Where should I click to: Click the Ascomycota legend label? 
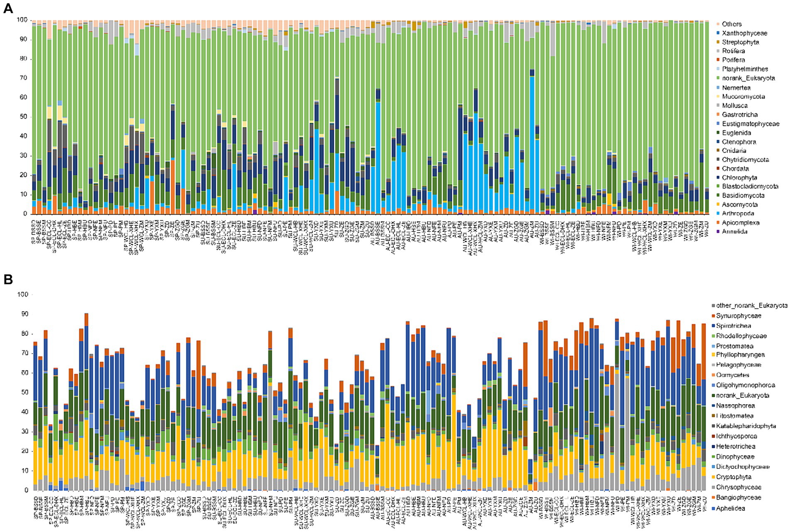click(740, 205)
